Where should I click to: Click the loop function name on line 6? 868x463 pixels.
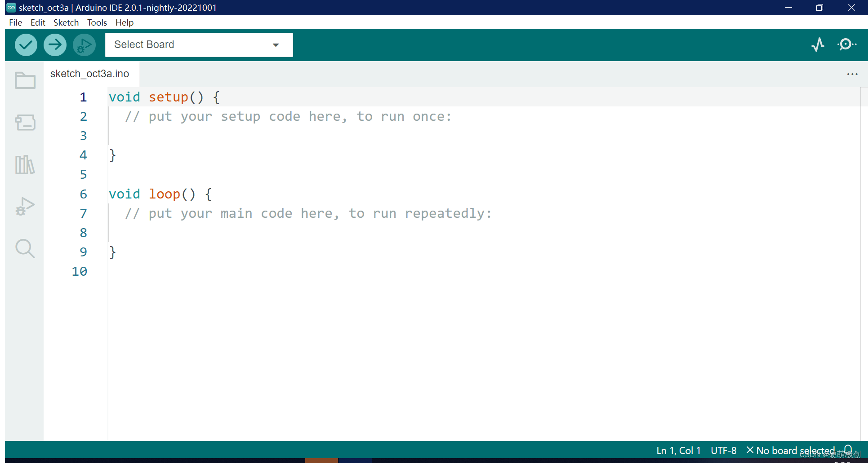[165, 194]
